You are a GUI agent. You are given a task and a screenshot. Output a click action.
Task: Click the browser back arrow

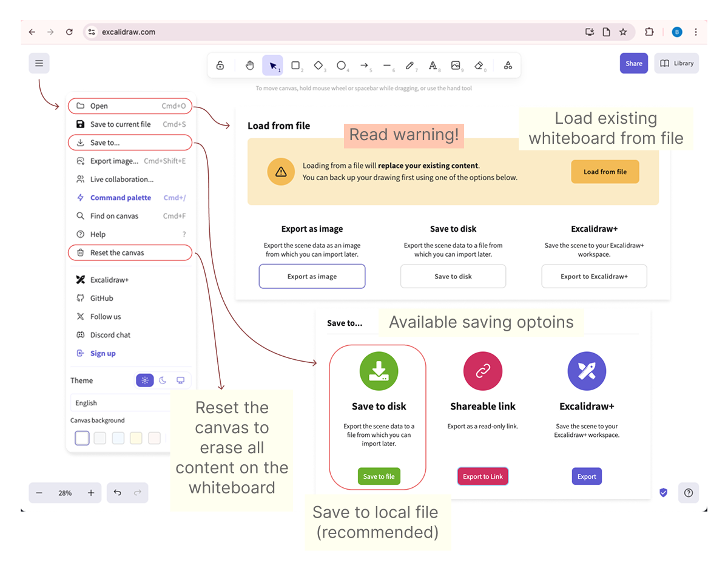pyautogui.click(x=32, y=32)
